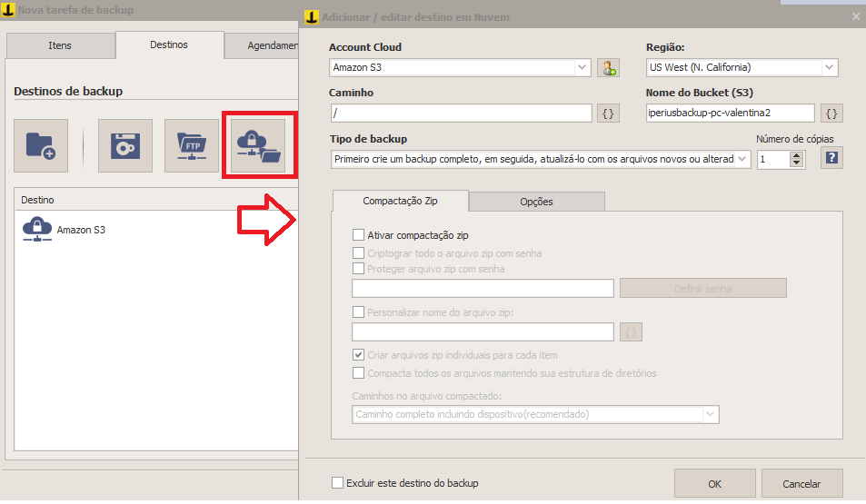Click Iperius logo in Nova tarefa window
The width and height of the screenshot is (866, 504).
coord(8,9)
